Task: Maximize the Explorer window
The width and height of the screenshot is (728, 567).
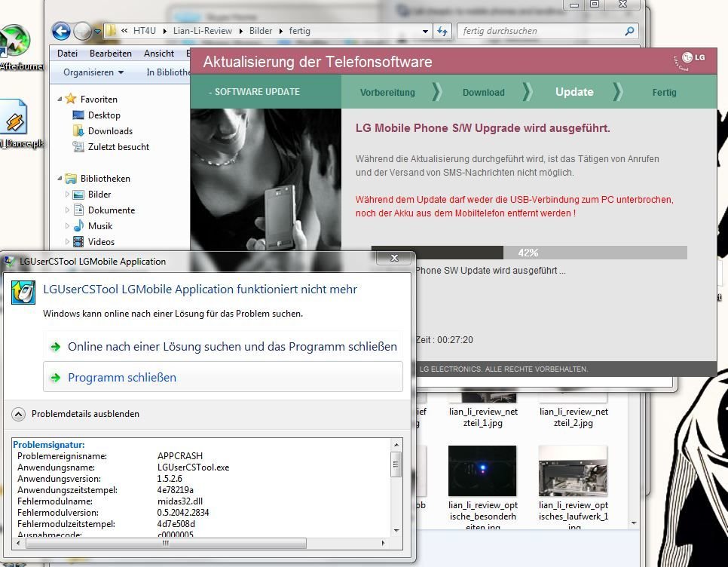Action: pyautogui.click(x=595, y=5)
